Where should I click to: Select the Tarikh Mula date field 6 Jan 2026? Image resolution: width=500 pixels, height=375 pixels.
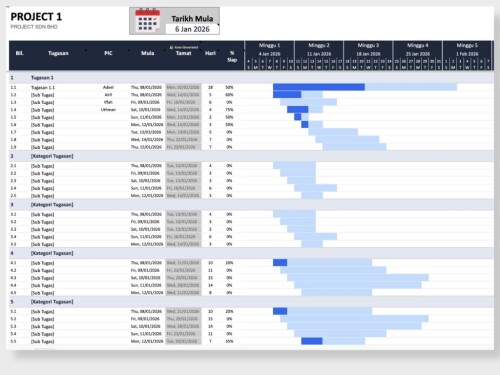(192, 29)
